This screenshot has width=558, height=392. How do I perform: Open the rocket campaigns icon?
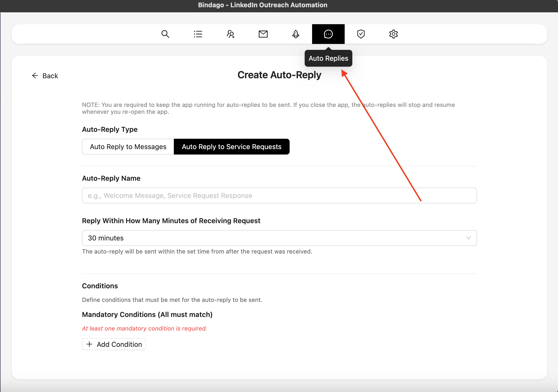[x=296, y=34]
